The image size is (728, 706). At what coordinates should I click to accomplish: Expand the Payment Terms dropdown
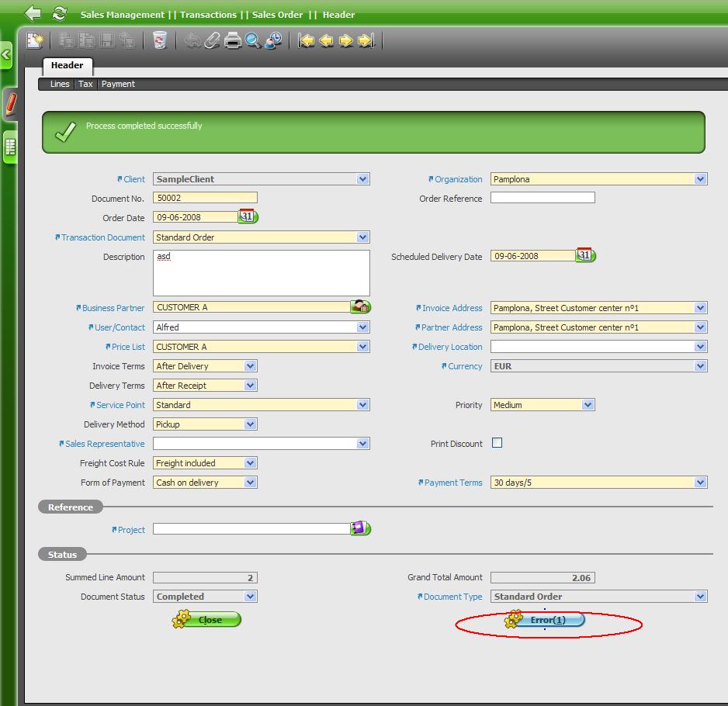(700, 483)
